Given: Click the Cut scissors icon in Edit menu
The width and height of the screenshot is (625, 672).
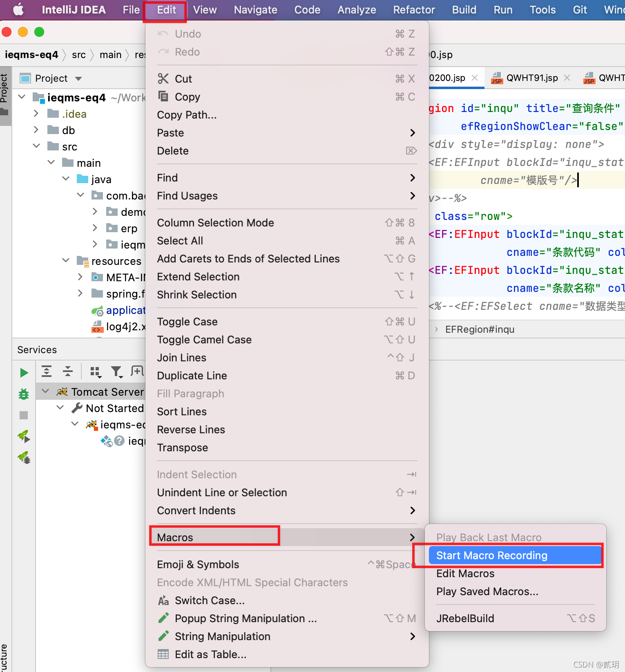Looking at the screenshot, I should click(163, 78).
